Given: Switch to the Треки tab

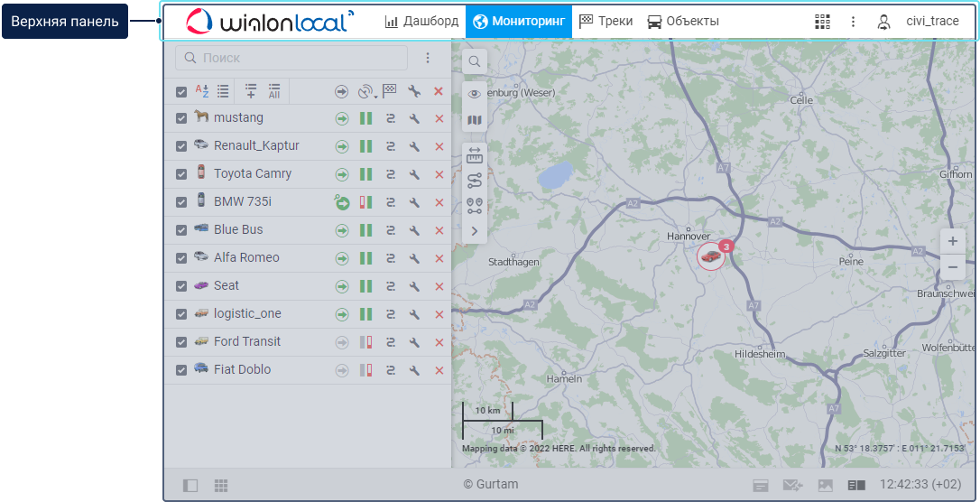Looking at the screenshot, I should (606, 21).
